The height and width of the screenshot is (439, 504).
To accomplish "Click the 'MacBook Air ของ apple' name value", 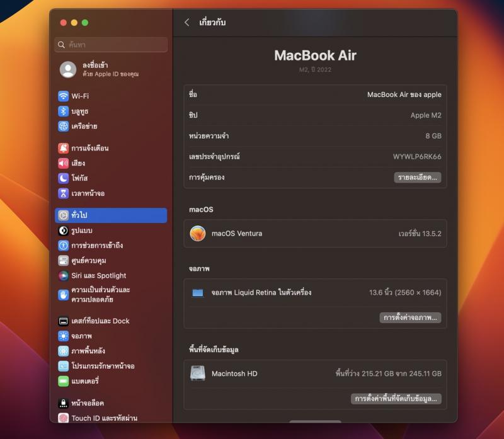I will pyautogui.click(x=404, y=94).
